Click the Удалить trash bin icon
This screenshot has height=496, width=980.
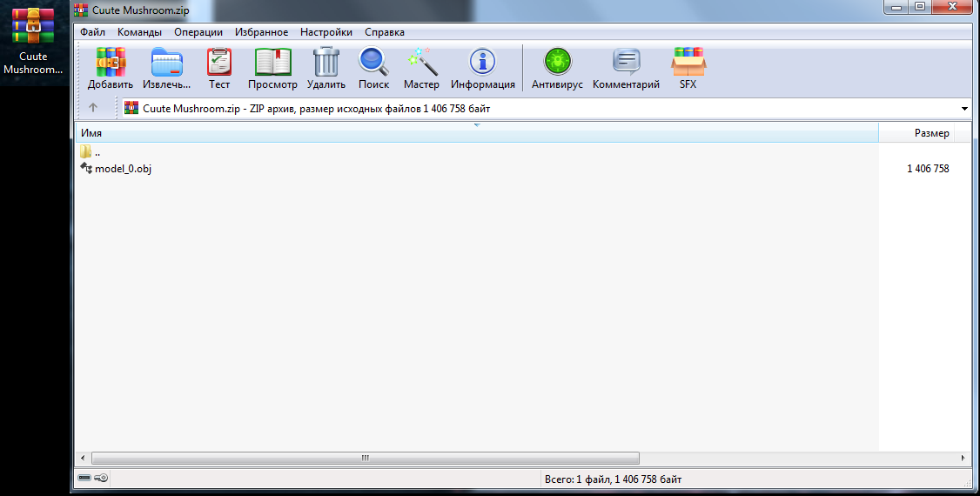[x=326, y=62]
